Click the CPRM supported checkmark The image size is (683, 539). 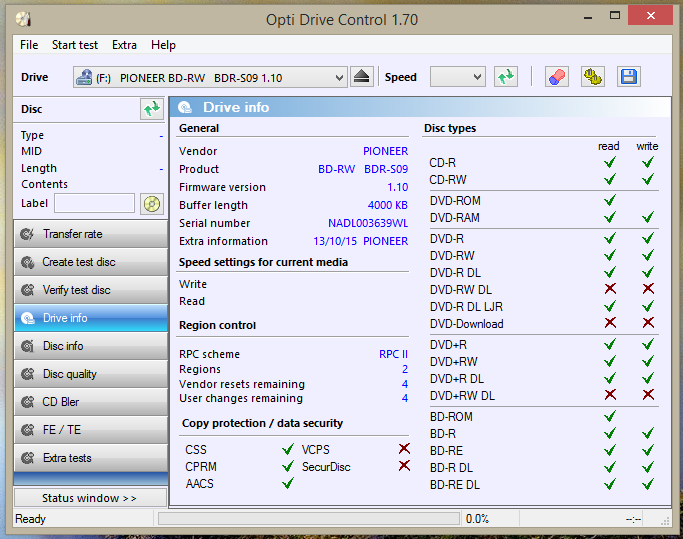[x=287, y=466]
